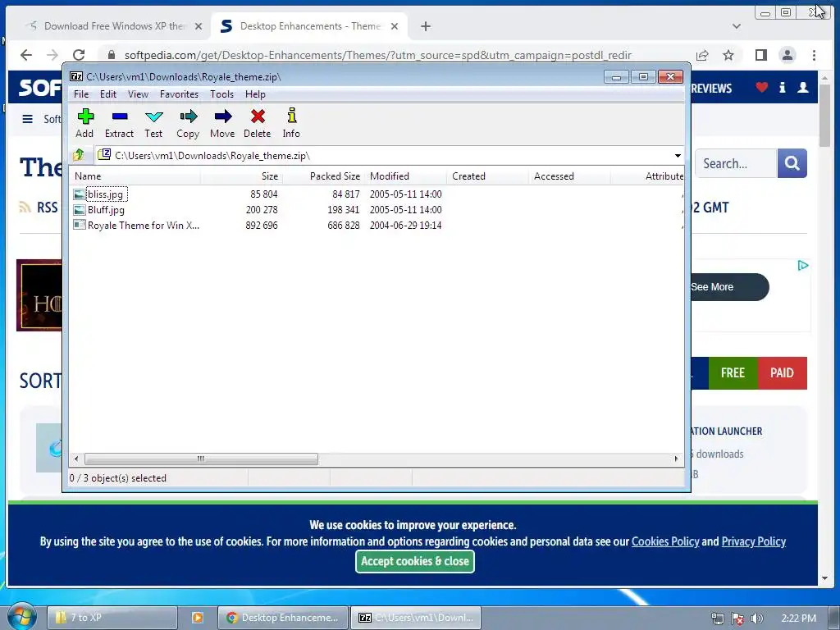The image size is (840, 630).
Task: Open the Favorites menu in 7-Zip
Action: coord(179,94)
